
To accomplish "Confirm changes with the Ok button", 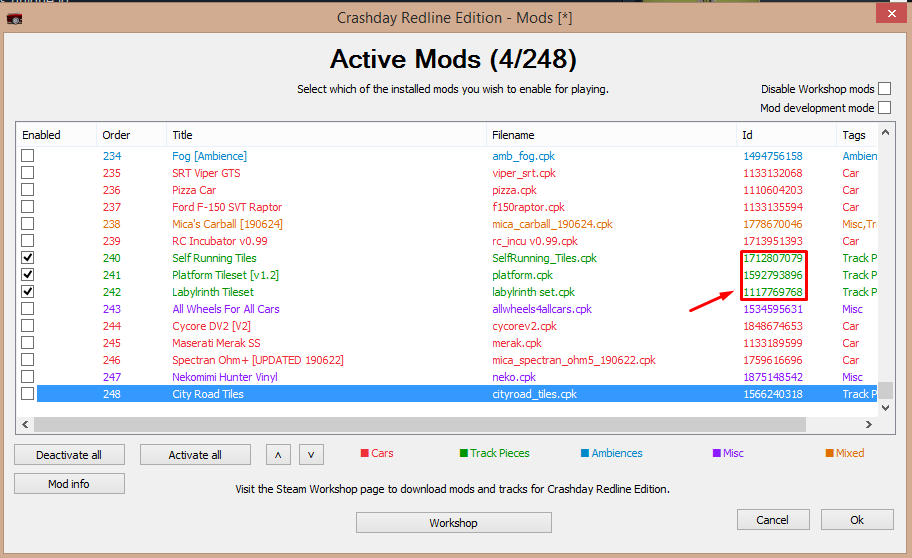I will 857,520.
